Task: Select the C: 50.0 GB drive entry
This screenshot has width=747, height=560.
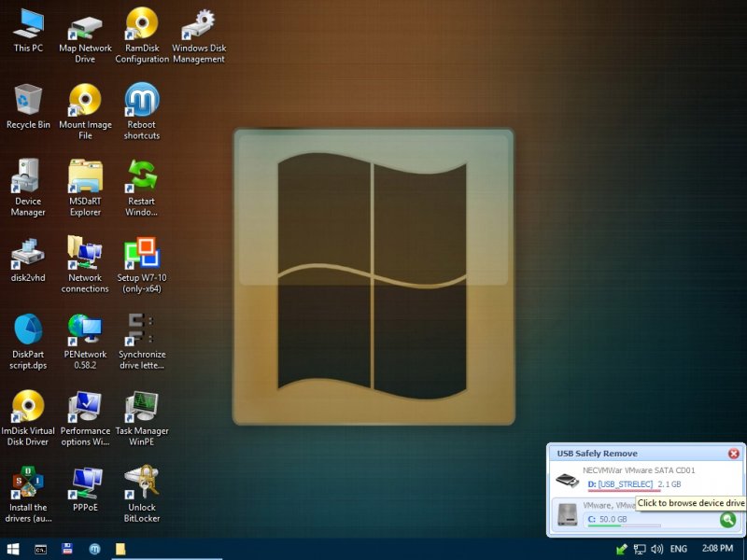Action: tap(608, 519)
